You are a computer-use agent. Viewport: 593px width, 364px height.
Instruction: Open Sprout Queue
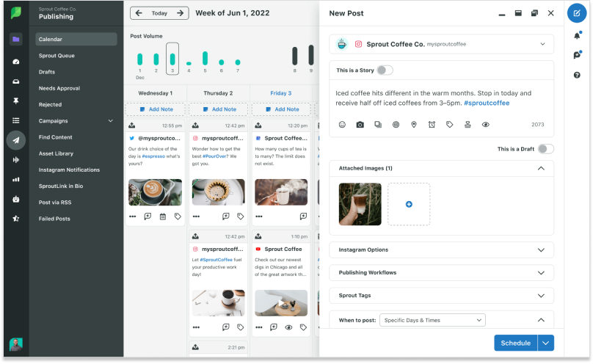(57, 56)
